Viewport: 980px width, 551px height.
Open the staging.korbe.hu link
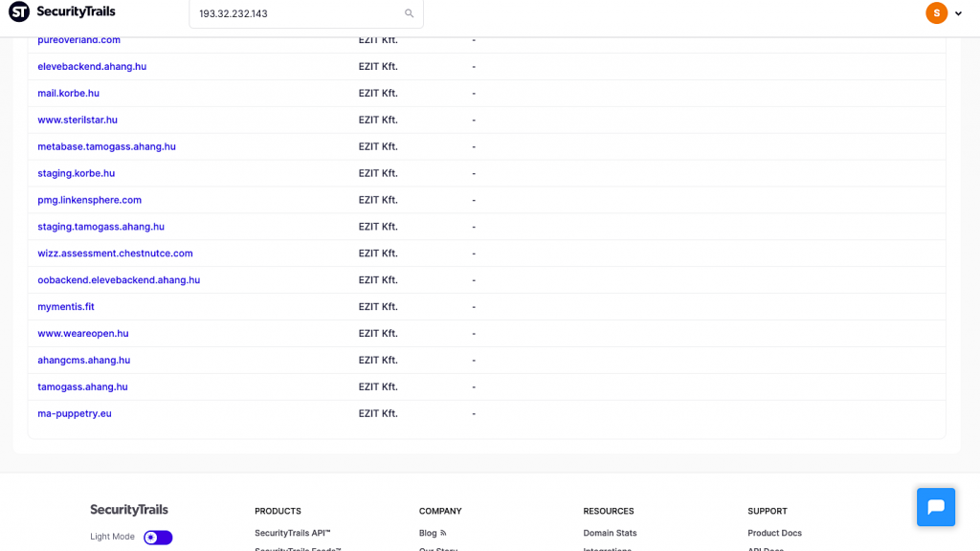[x=77, y=173]
